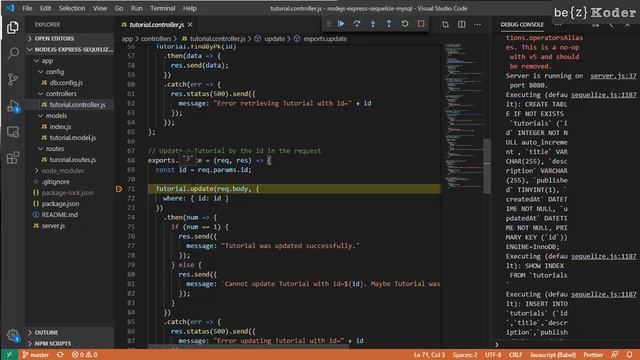The image size is (640, 360).
Task: Open db.config.js in explorer
Action: [x=66, y=83]
